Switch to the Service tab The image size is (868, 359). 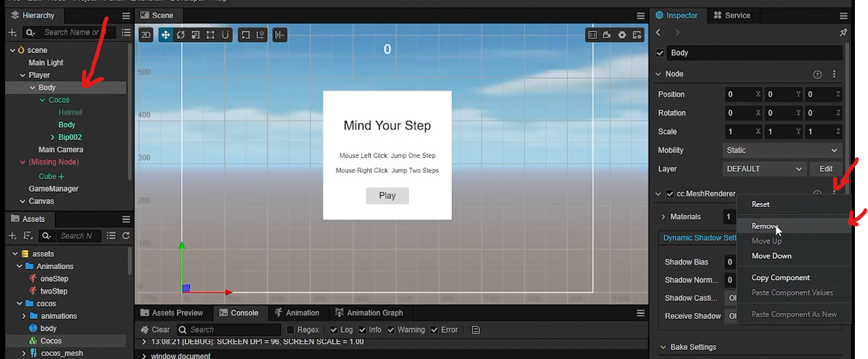pyautogui.click(x=732, y=16)
